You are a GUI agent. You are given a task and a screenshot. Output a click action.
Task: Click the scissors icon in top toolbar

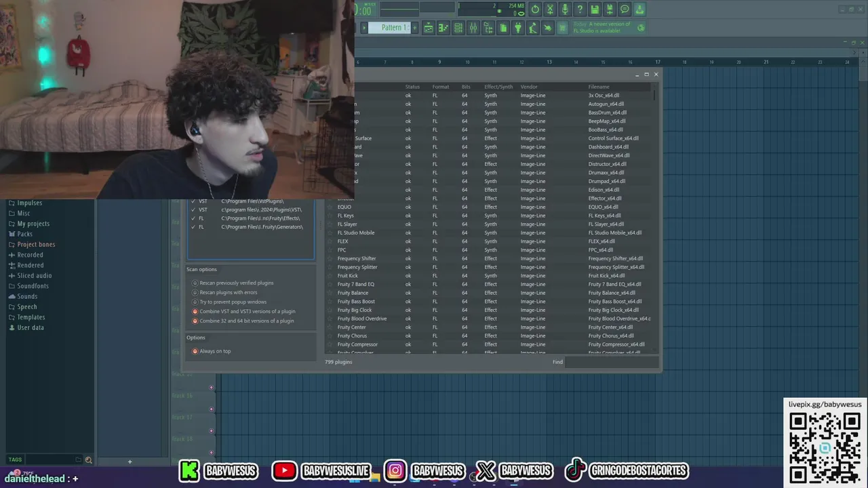pyautogui.click(x=550, y=9)
